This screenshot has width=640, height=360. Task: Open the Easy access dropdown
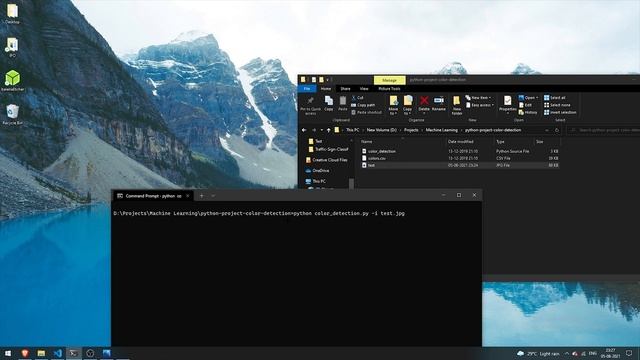click(x=480, y=105)
